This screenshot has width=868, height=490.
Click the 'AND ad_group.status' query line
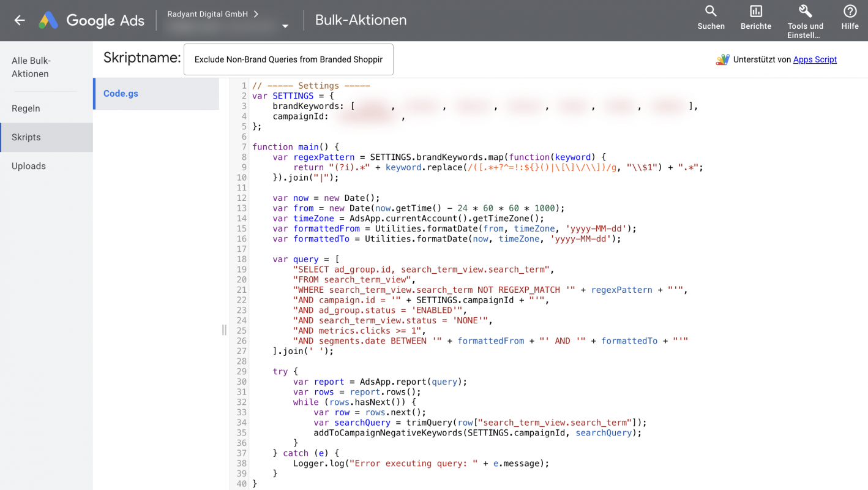[380, 310]
